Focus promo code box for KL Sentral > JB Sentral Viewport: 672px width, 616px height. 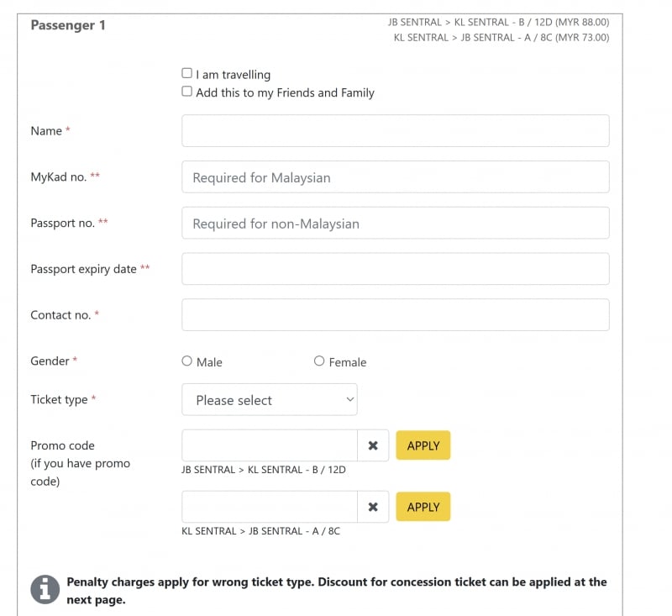(269, 508)
